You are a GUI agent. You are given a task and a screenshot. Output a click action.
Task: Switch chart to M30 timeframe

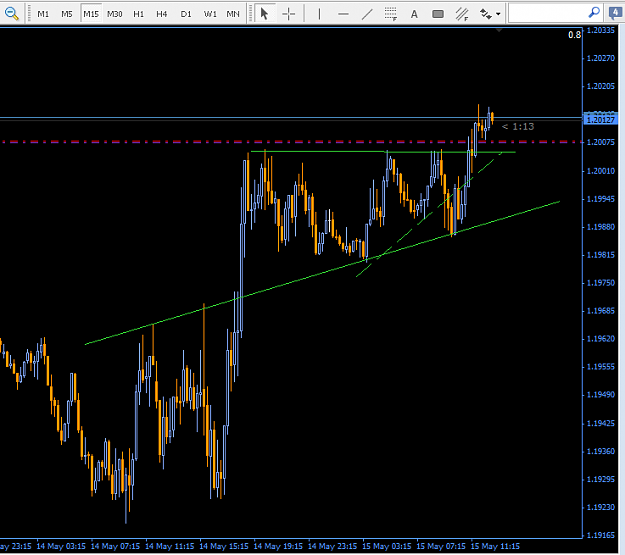[x=115, y=14]
